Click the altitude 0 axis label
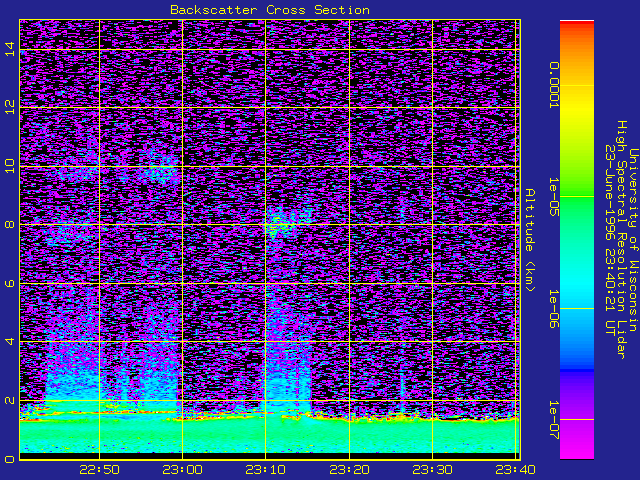640x480 pixels. point(10,459)
